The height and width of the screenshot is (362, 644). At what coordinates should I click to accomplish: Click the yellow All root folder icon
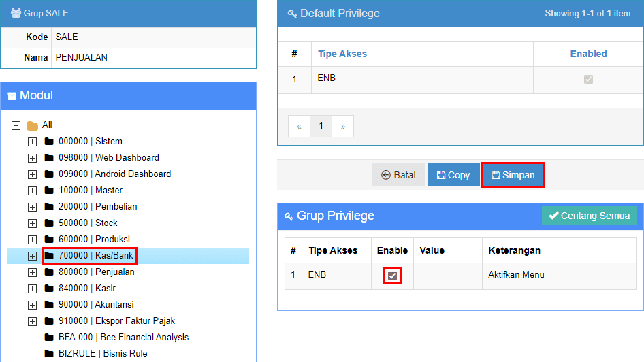(x=32, y=125)
